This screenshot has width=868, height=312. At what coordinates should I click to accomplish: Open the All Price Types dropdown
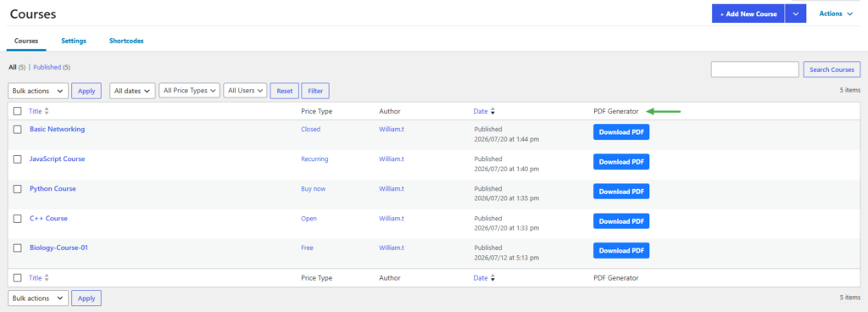[189, 91]
